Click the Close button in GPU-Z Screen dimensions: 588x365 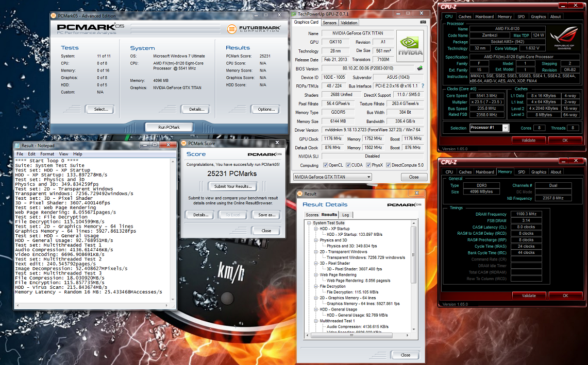tap(414, 177)
